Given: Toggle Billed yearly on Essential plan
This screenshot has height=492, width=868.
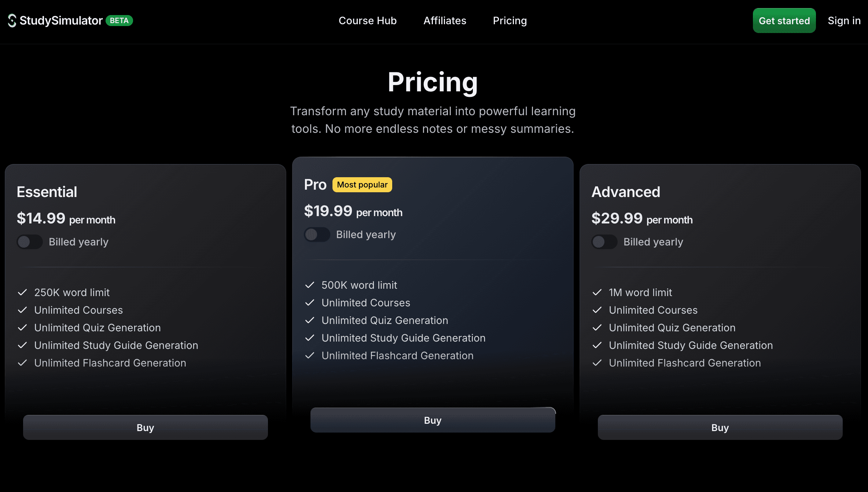Looking at the screenshot, I should [x=30, y=242].
